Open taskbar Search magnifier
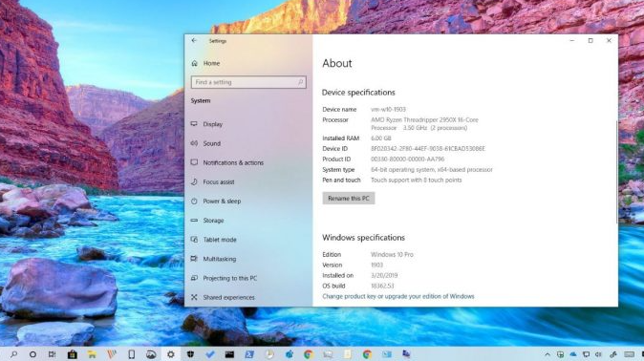 click(x=13, y=354)
